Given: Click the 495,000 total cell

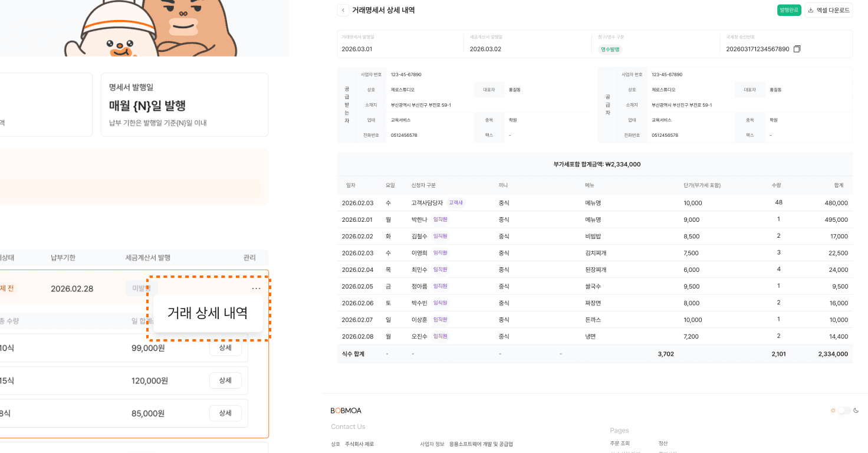Looking at the screenshot, I should [x=836, y=219].
